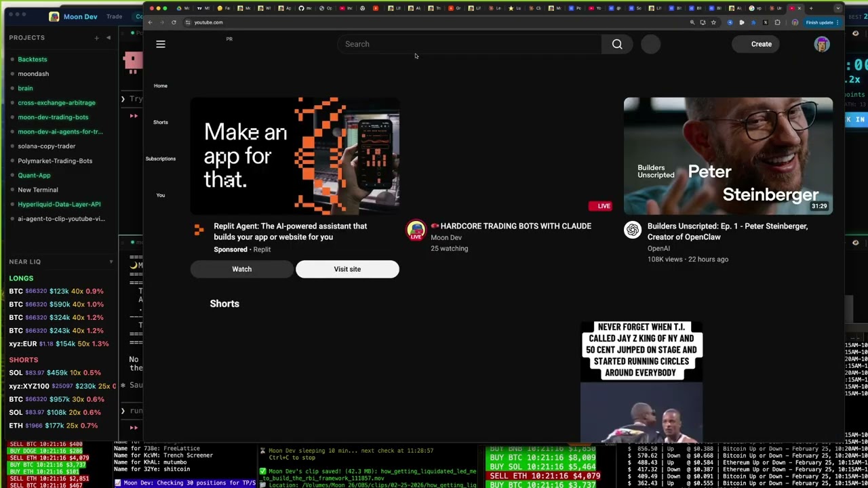868x488 pixels.
Task: Click the Replit sponsor logo icon
Action: [x=199, y=230]
